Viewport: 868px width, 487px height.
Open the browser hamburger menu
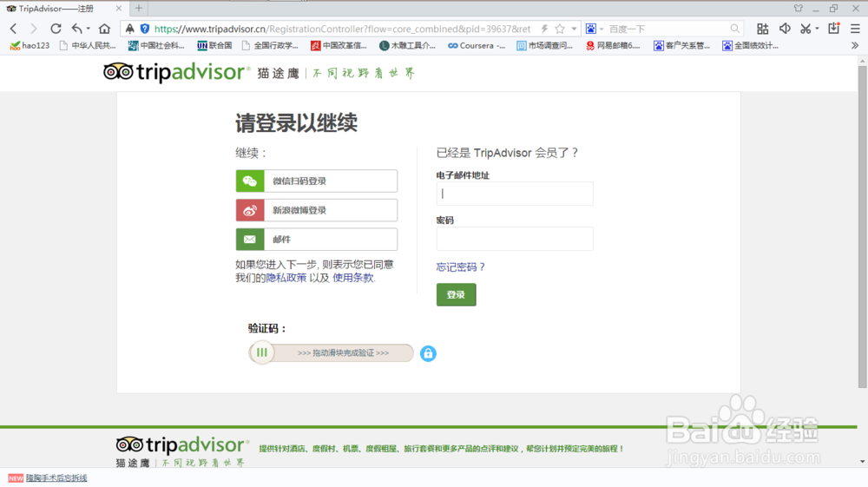tap(855, 29)
